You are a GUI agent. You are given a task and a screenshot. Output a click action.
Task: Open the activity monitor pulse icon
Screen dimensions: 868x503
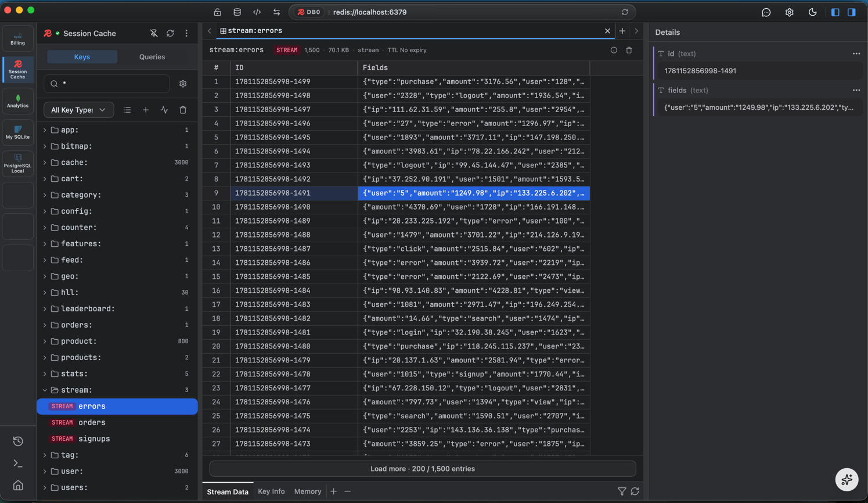164,110
